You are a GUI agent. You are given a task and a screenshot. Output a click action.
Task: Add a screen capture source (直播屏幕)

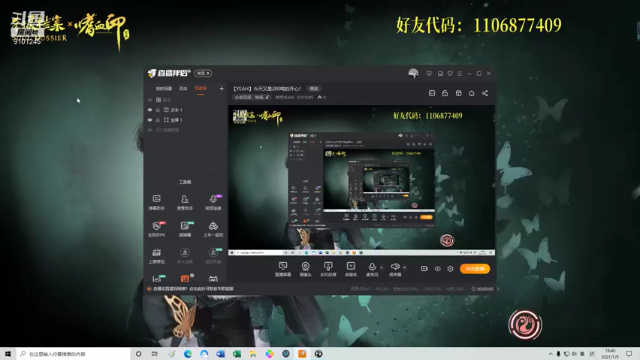point(283,269)
